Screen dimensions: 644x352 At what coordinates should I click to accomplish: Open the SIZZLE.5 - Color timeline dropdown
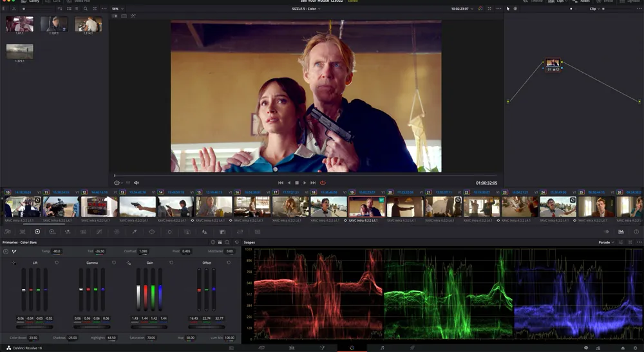coord(305,8)
